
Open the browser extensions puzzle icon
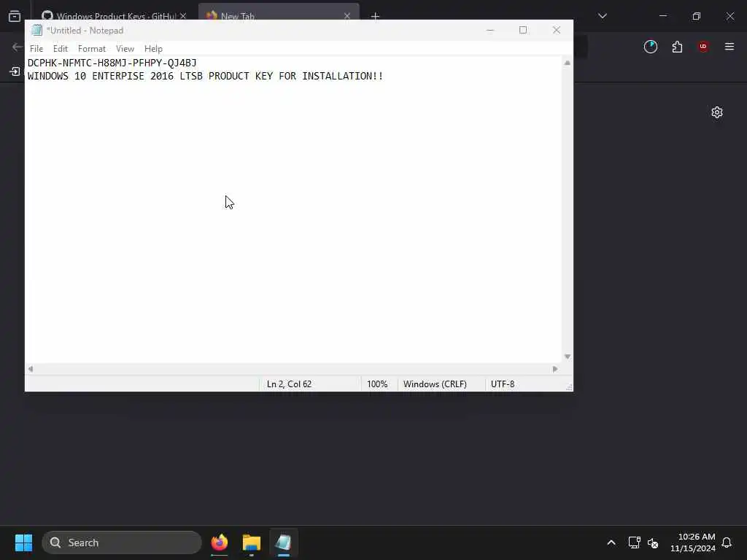click(677, 47)
